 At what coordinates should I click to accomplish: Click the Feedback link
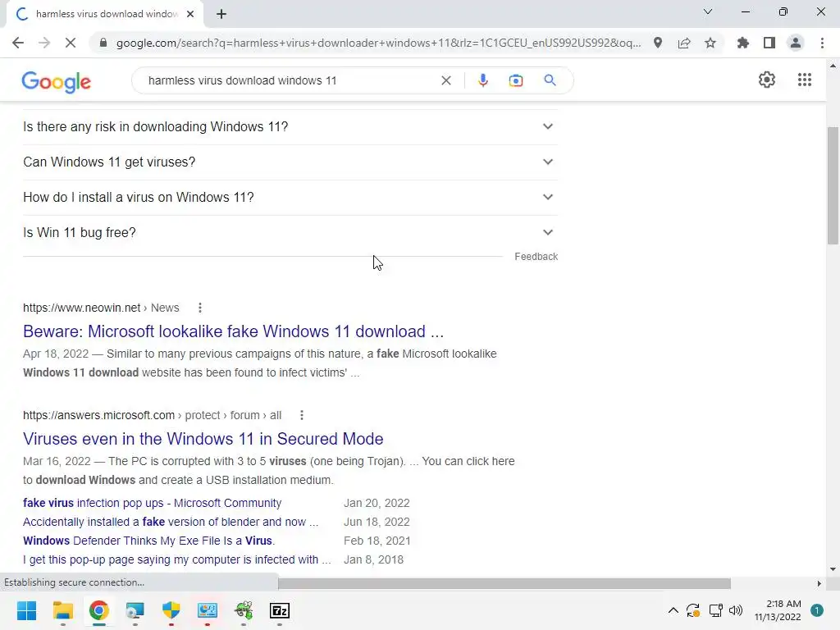tap(536, 257)
